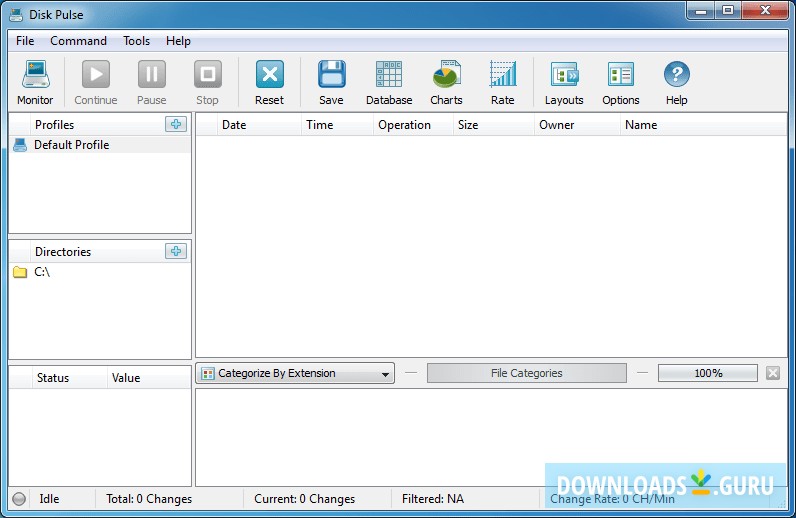This screenshot has height=518, width=796.
Task: Click the 100% zoom button
Action: (x=708, y=373)
